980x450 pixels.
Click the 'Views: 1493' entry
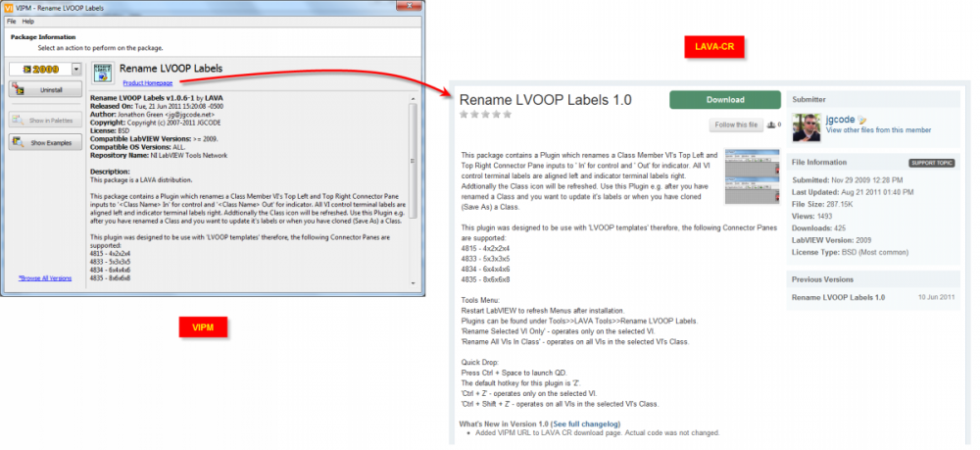point(811,216)
